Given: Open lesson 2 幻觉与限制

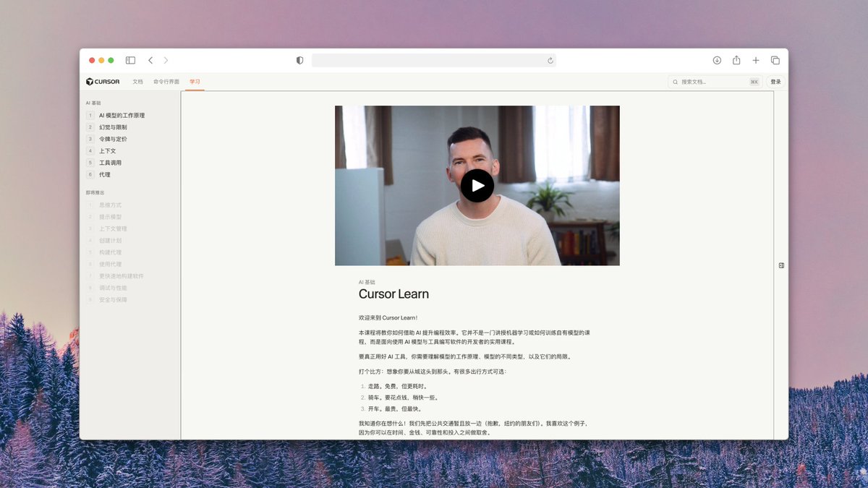Looking at the screenshot, I should pyautogui.click(x=113, y=127).
